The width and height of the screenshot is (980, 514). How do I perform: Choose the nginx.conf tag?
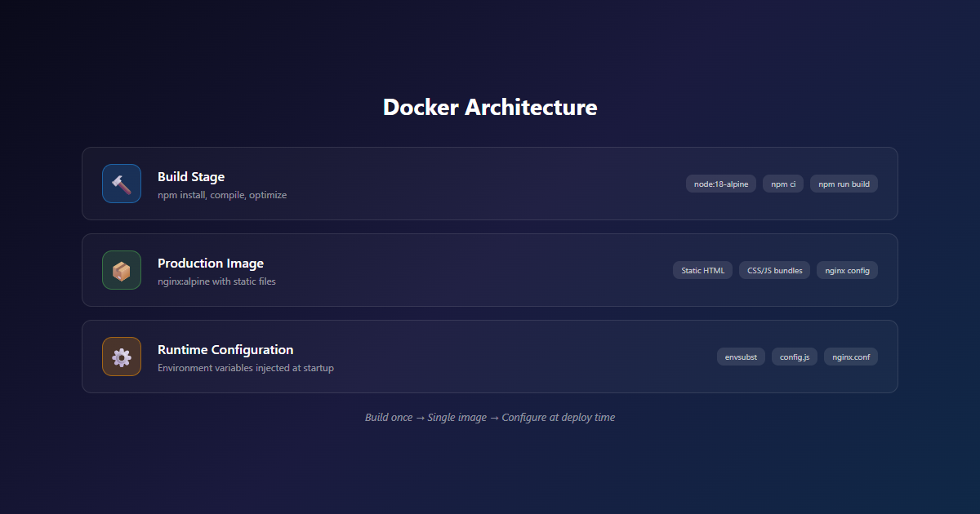click(x=851, y=357)
